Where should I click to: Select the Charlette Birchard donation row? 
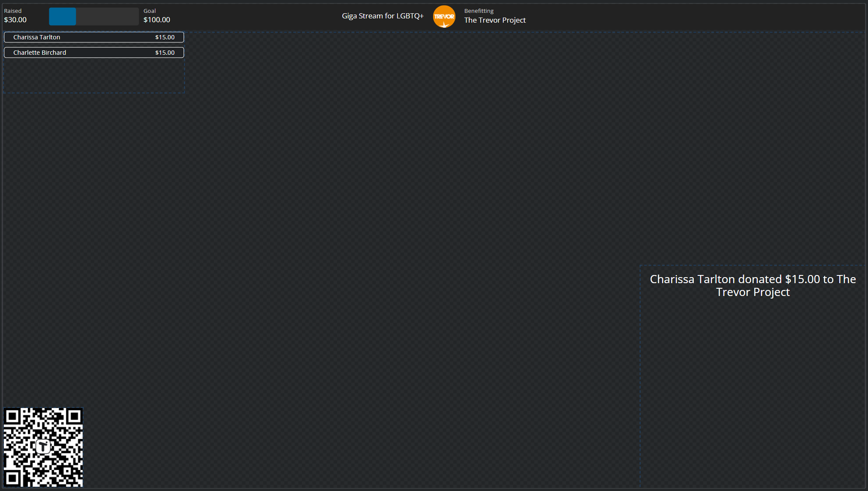94,53
